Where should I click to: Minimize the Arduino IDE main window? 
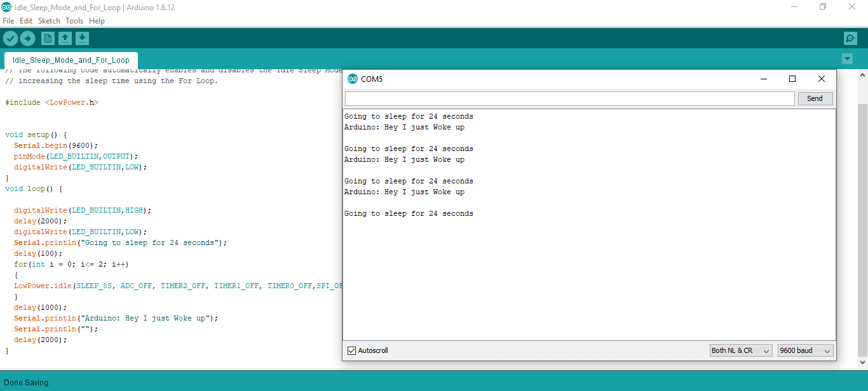794,7
